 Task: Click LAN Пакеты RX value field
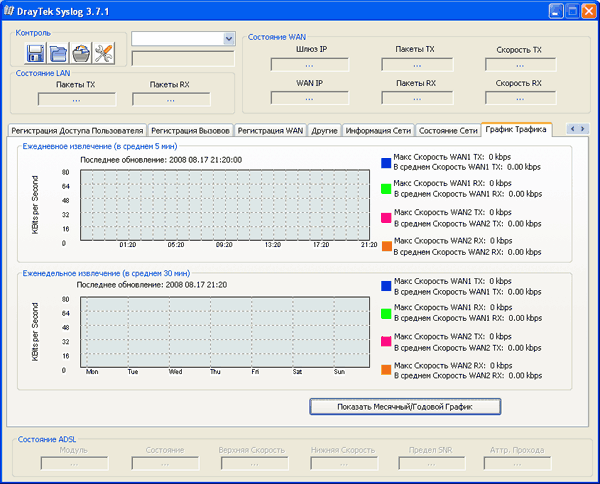click(x=171, y=99)
